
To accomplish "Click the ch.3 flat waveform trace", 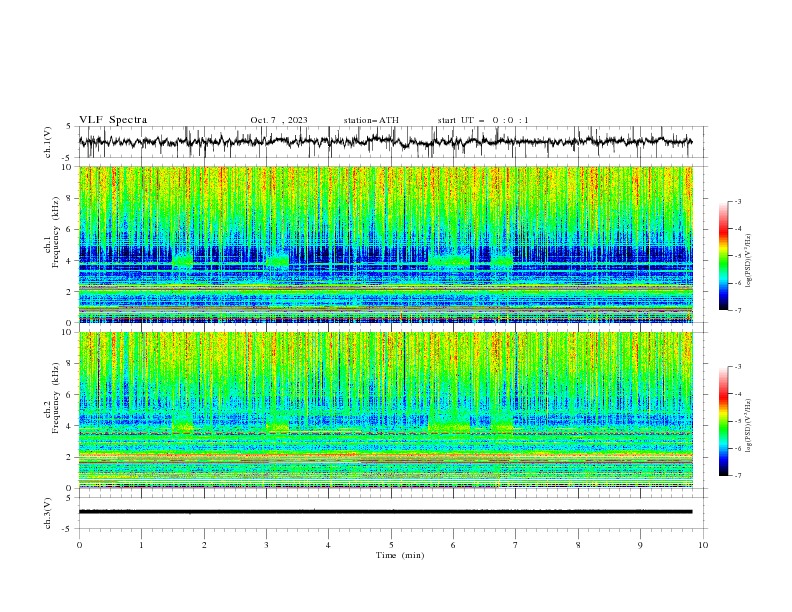I will point(386,512).
